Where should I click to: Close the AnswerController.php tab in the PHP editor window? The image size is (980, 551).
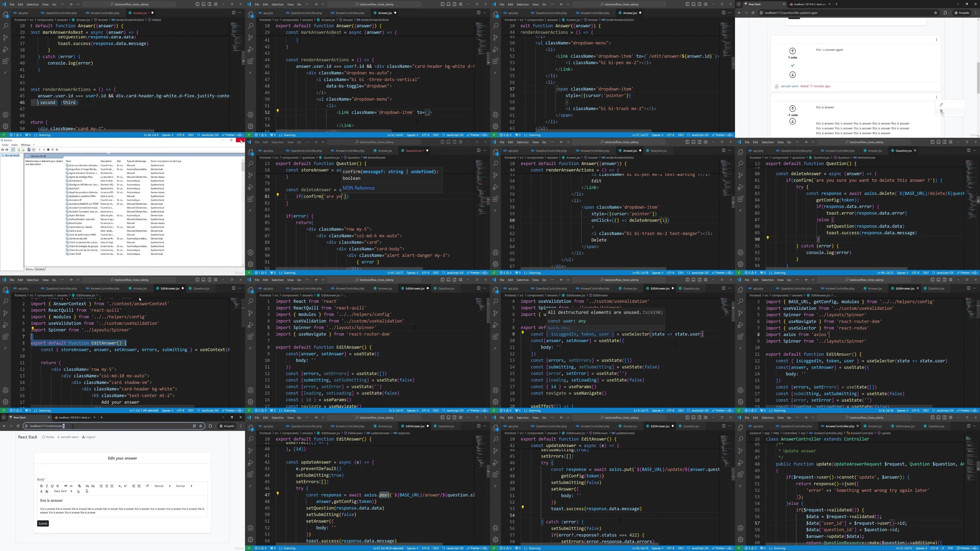pos(858,426)
